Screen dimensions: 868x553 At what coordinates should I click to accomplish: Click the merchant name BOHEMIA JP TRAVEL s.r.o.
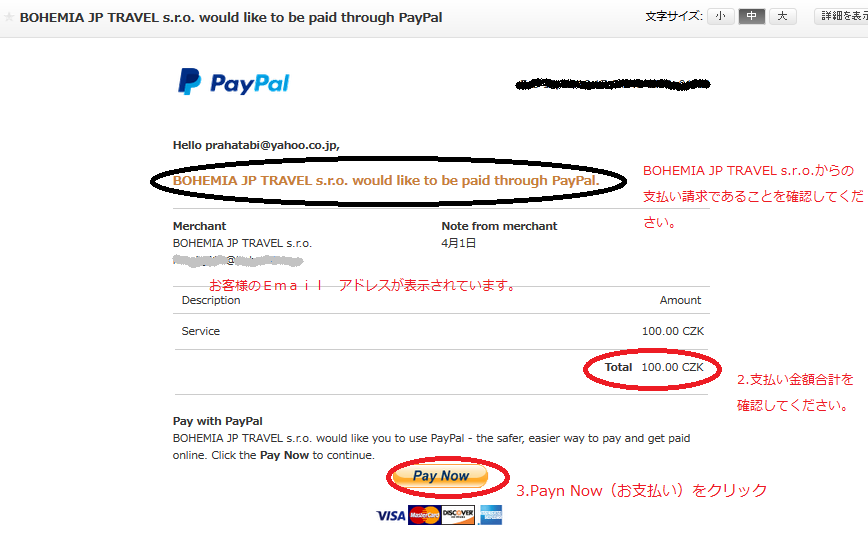(242, 243)
